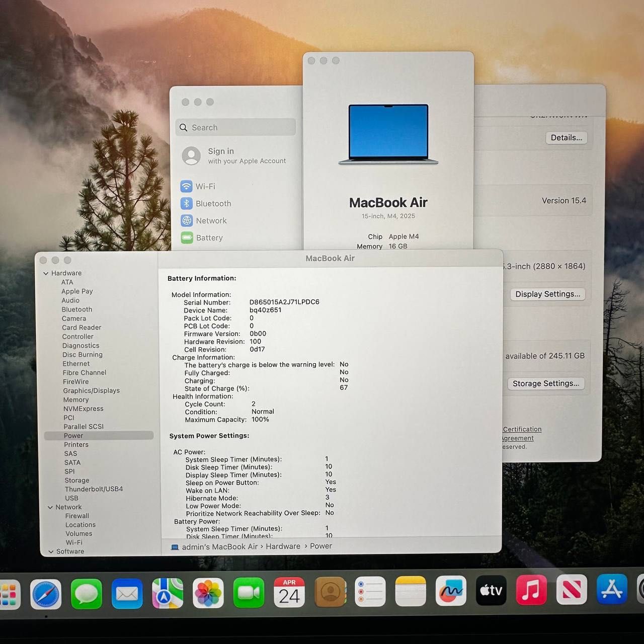
Task: Select Power in Hardware list
Action: tap(99, 436)
